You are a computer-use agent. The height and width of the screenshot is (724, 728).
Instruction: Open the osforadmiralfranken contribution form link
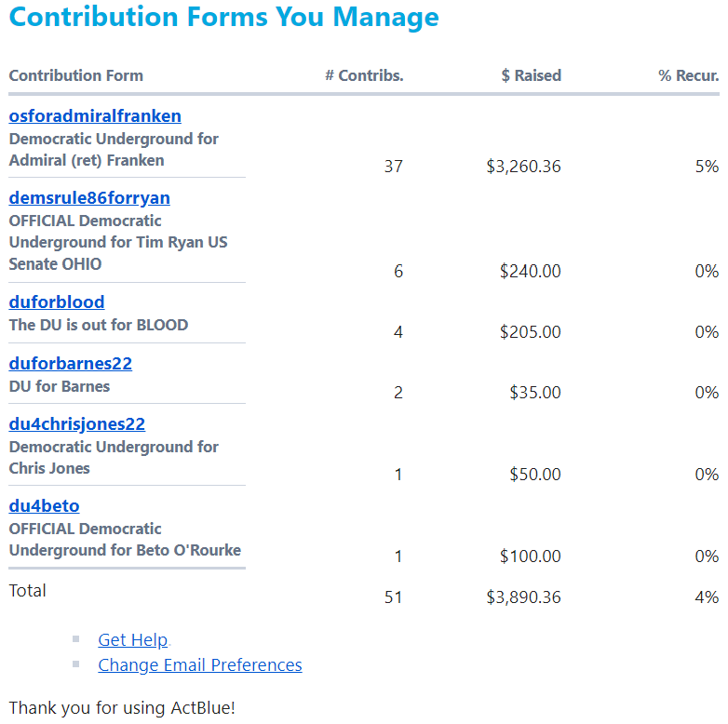(x=95, y=116)
